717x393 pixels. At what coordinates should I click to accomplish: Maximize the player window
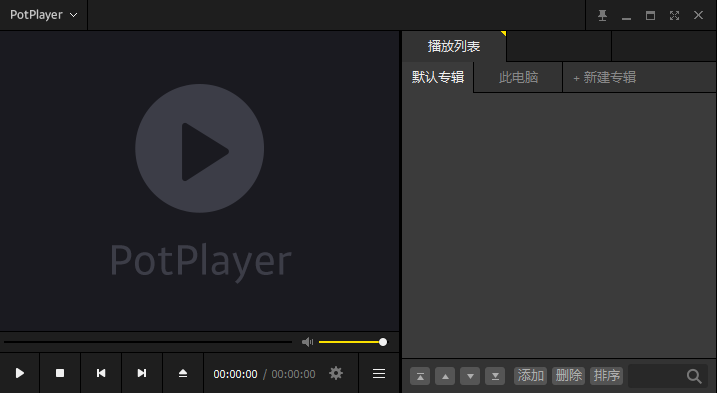click(650, 16)
